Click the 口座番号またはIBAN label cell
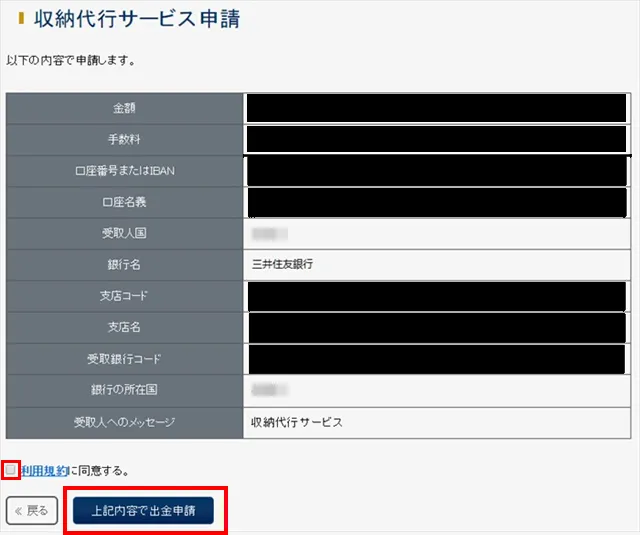This screenshot has width=640, height=535. [125, 171]
